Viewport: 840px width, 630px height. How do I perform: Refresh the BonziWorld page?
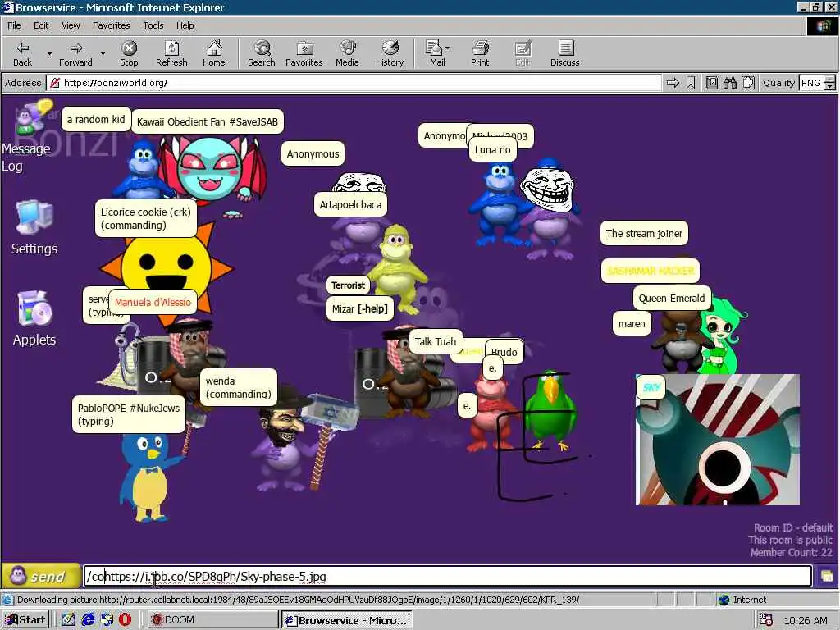[x=171, y=53]
